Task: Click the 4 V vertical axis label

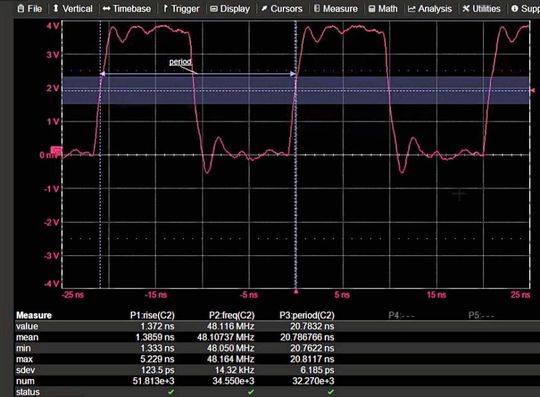Action: tap(52, 26)
